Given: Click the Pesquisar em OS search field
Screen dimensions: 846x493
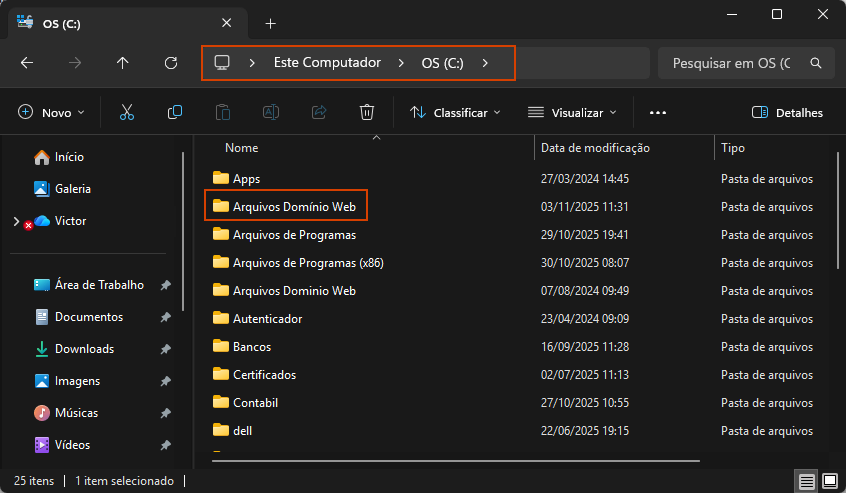Looking at the screenshot, I should 732,62.
